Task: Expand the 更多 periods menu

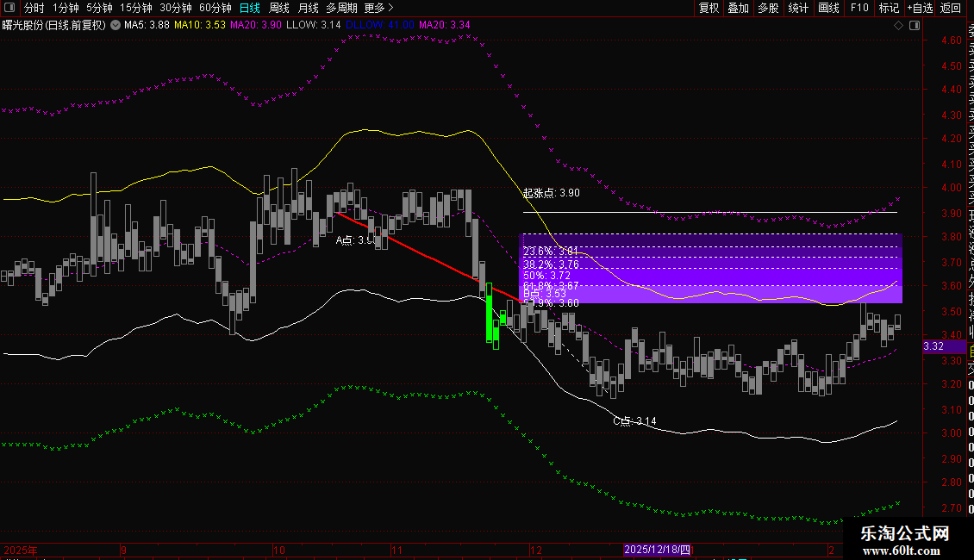Action: 378,8
